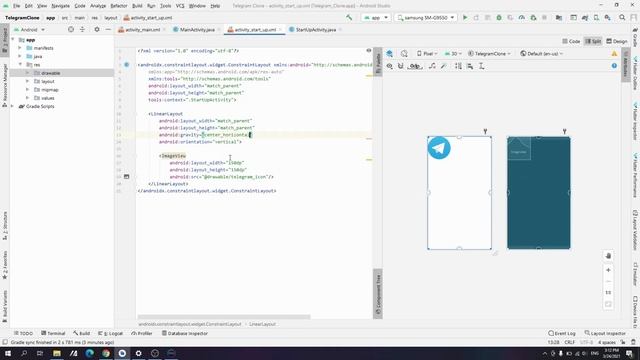This screenshot has width=640, height=360.
Task: Click the Palette side tab
Action: (378, 62)
